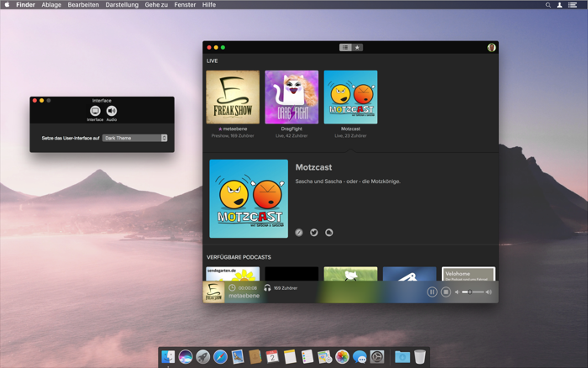Open Photos from the dock

tap(342, 357)
